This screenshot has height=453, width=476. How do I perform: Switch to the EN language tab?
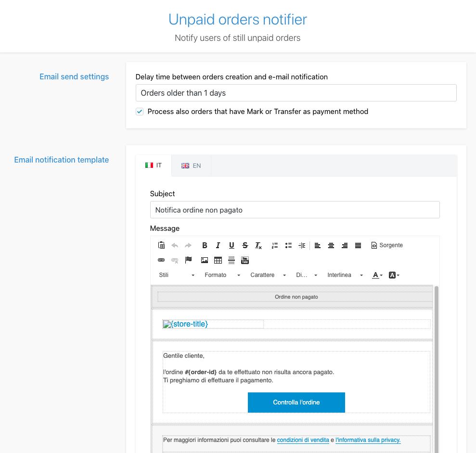(x=191, y=165)
